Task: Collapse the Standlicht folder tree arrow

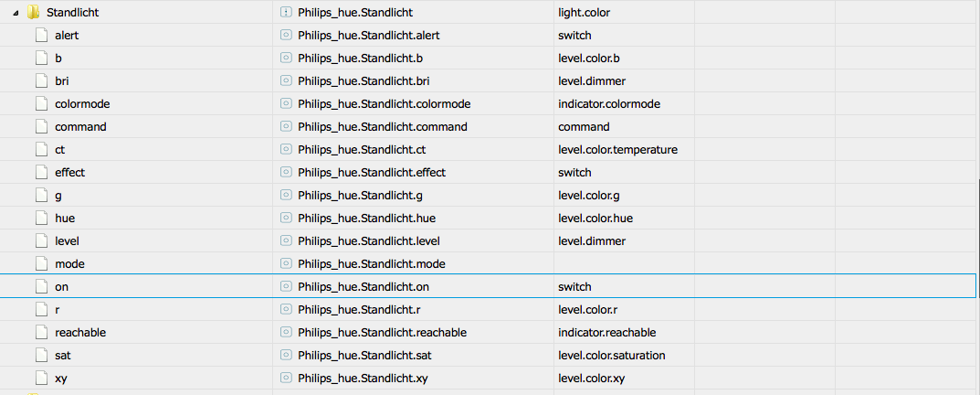Action: tap(16, 13)
